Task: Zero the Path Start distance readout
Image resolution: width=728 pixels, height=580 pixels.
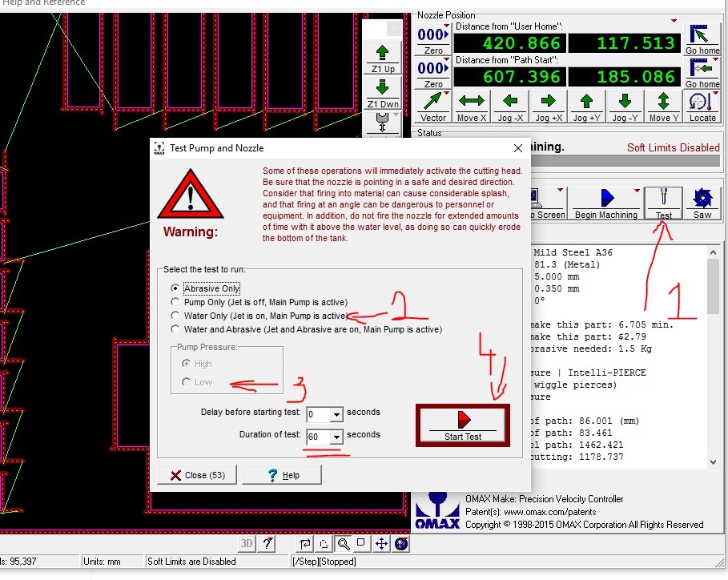Action: [432, 73]
